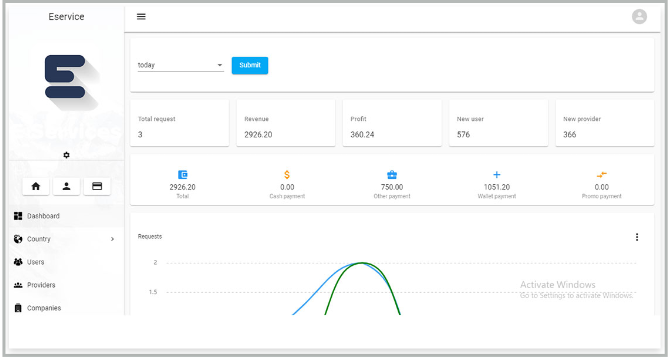Image resolution: width=670 pixels, height=361 pixels.
Task: Toggle the hamburger menu icon
Action: point(141,17)
